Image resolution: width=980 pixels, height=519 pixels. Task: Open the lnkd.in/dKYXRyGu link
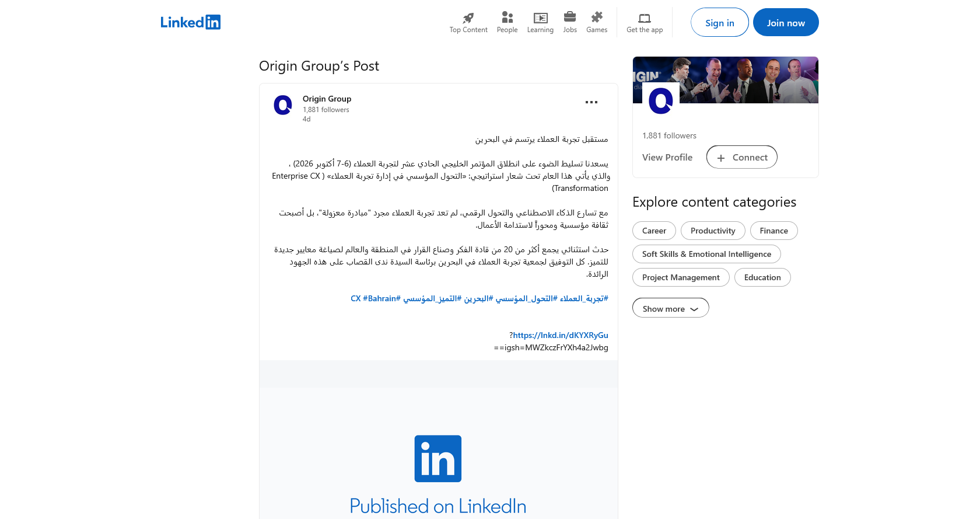(561, 335)
